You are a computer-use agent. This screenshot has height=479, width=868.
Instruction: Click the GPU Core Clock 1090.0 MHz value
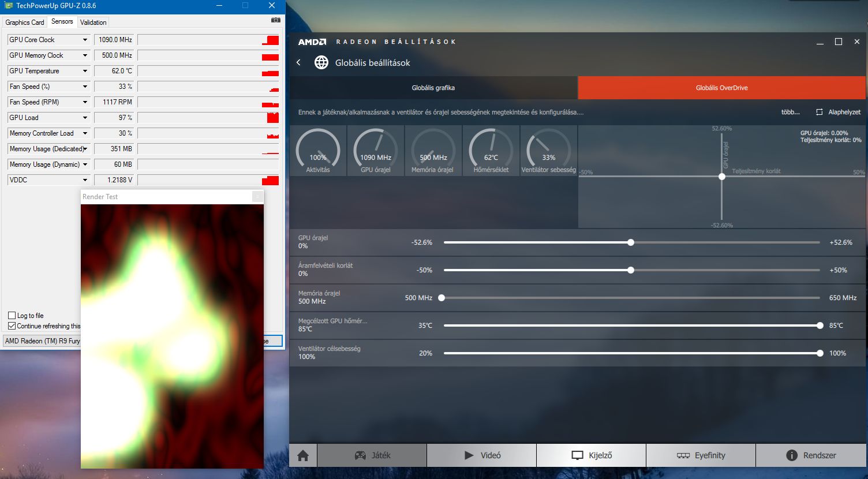(114, 40)
